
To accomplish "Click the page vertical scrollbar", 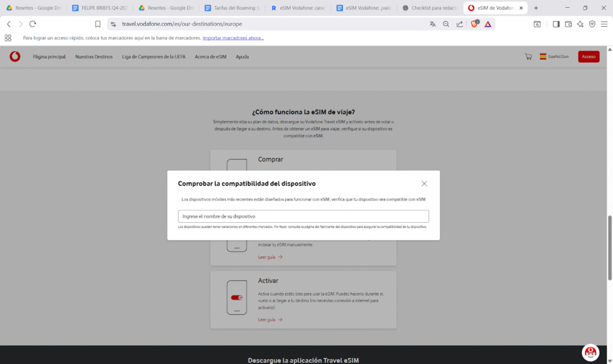I will pyautogui.click(x=610, y=245).
